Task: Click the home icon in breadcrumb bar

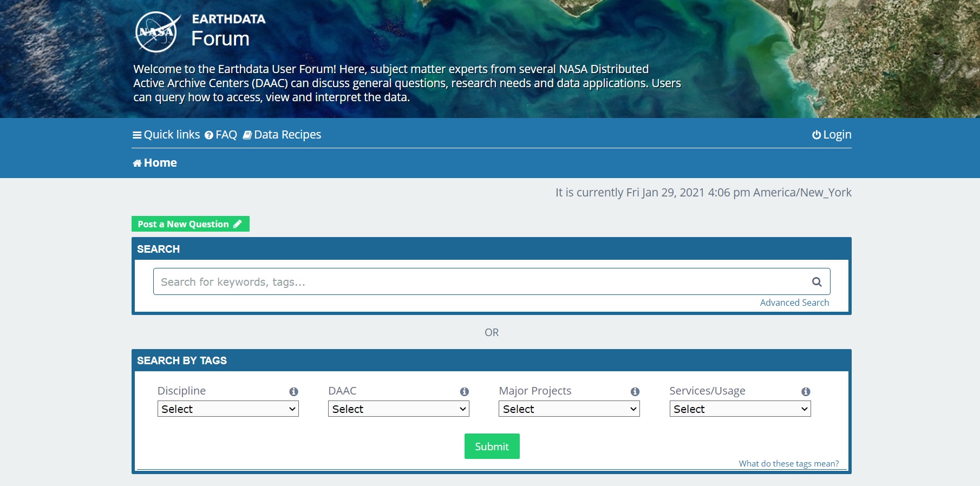Action: 137,163
